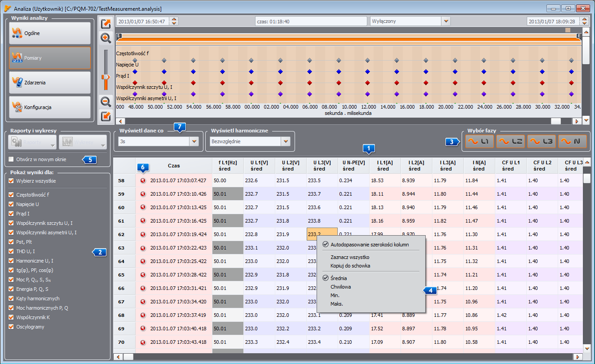Click the clock icon in row 61
The image size is (595, 364).
tap(143, 221)
